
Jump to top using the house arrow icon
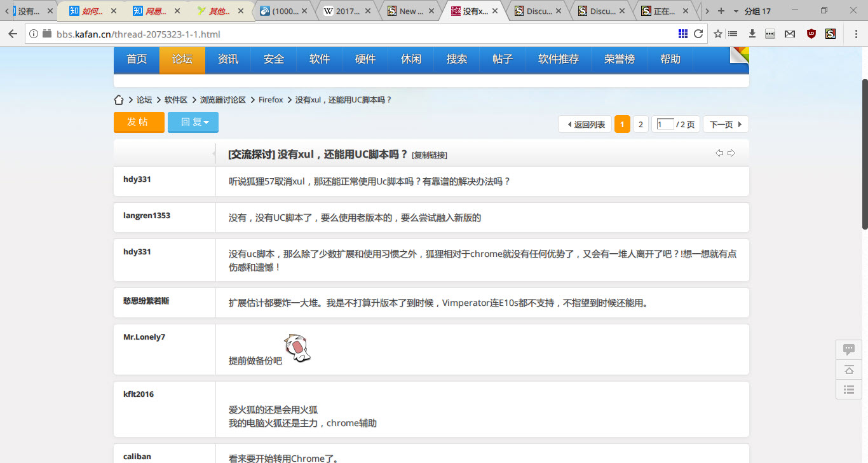(x=848, y=370)
